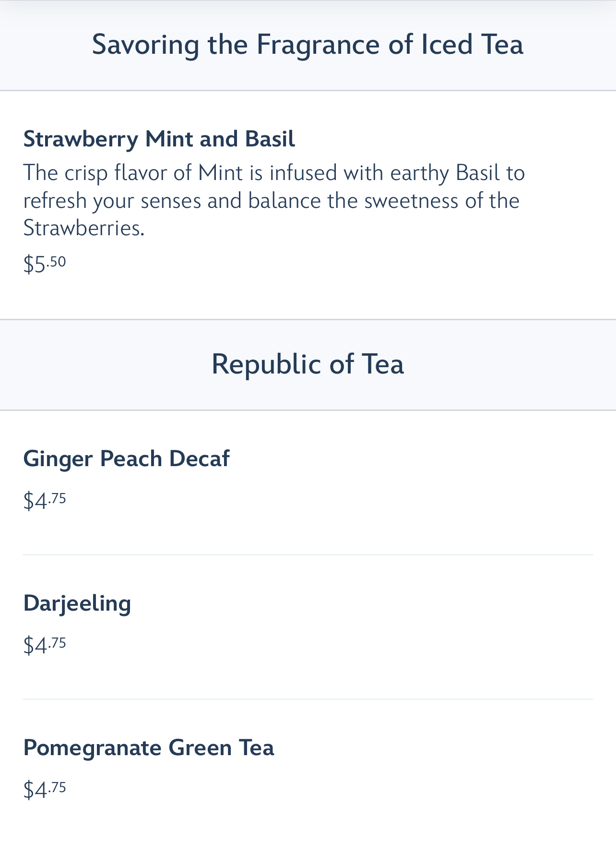Click the word 'Pomegranate' in the last item
The image size is (616, 843).
[x=92, y=747]
